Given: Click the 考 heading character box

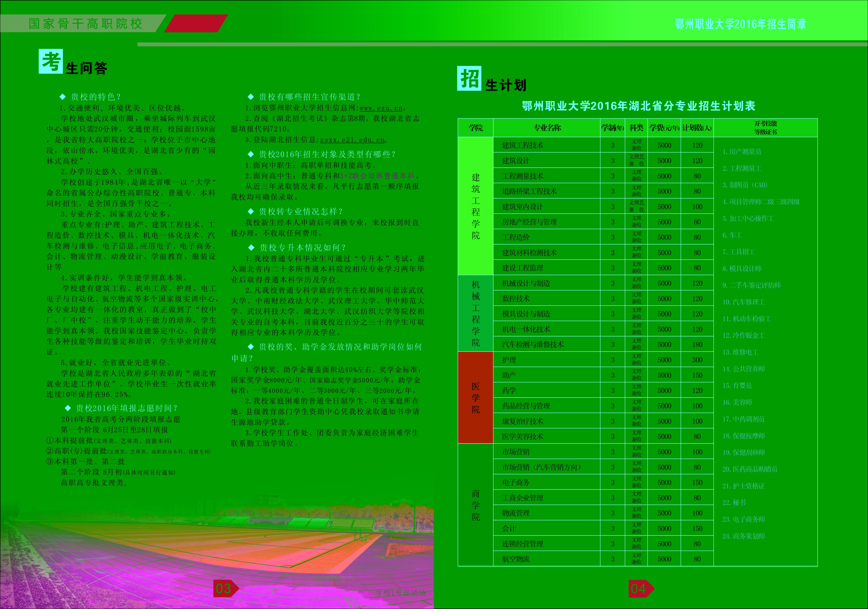Looking at the screenshot, I should 51,61.
